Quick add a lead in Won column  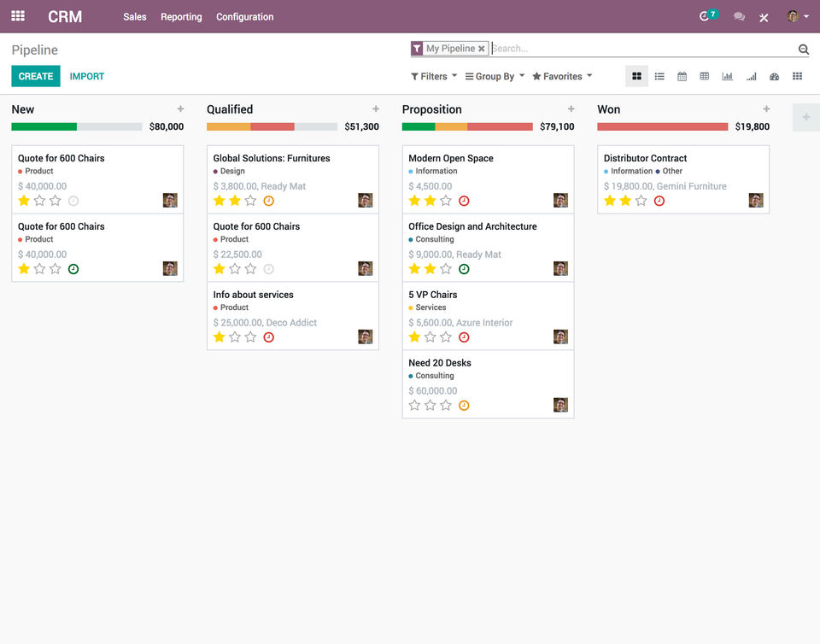coord(766,108)
